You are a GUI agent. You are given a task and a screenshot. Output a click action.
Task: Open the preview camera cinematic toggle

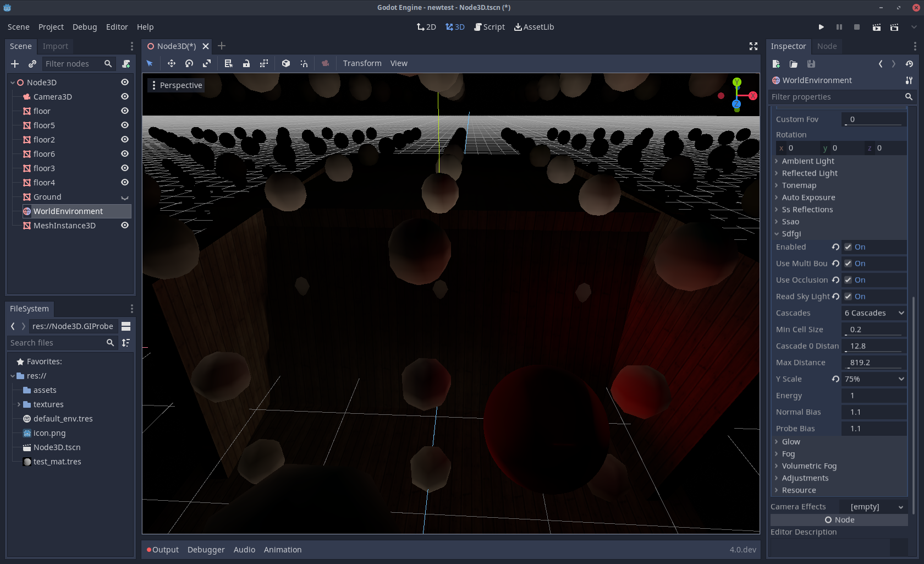tap(325, 63)
